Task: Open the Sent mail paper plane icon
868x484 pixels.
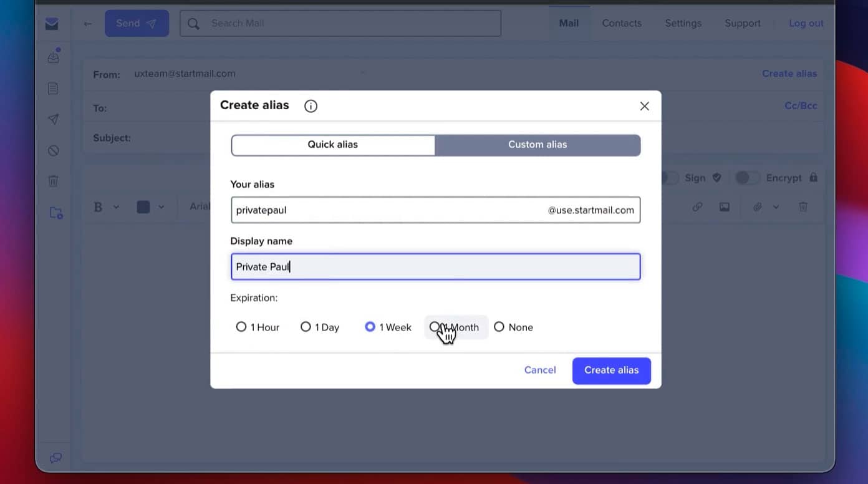Action: click(x=54, y=119)
